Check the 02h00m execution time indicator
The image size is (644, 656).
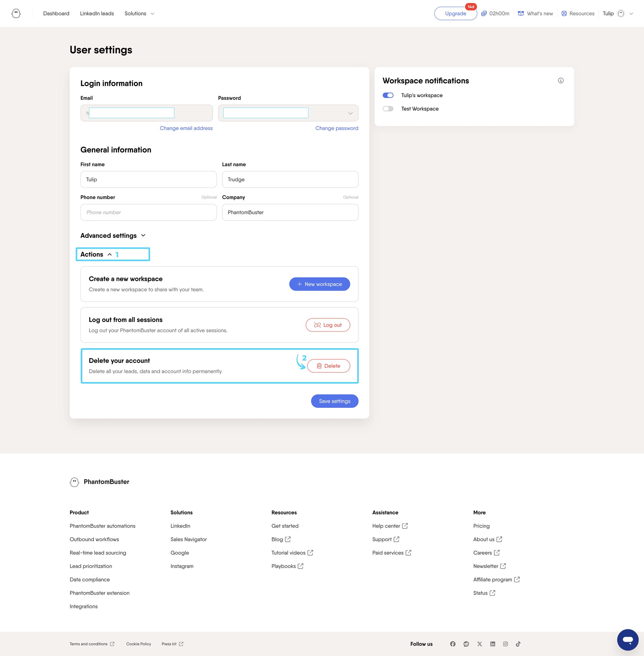[495, 14]
